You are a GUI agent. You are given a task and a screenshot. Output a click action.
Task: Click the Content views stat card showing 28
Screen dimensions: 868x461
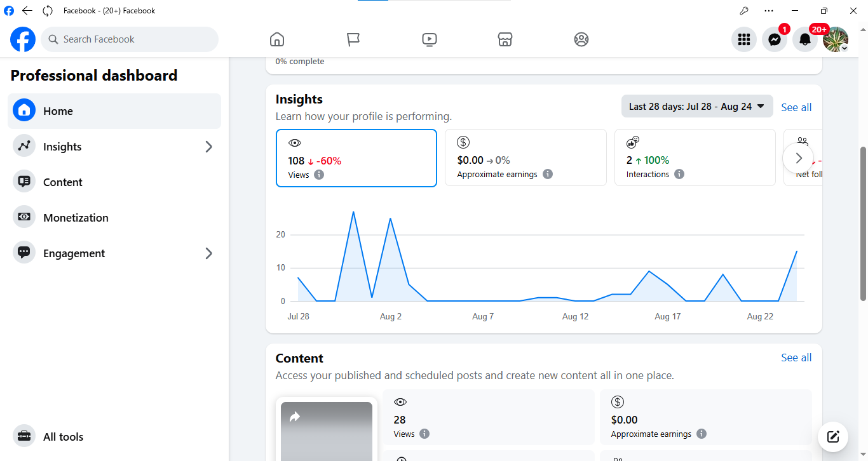pyautogui.click(x=489, y=417)
